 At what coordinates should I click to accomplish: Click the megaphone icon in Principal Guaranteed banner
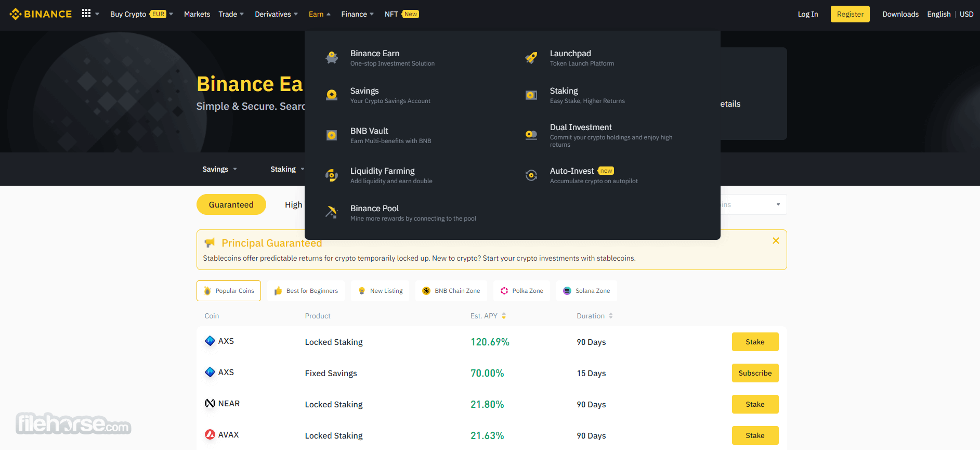tap(210, 243)
